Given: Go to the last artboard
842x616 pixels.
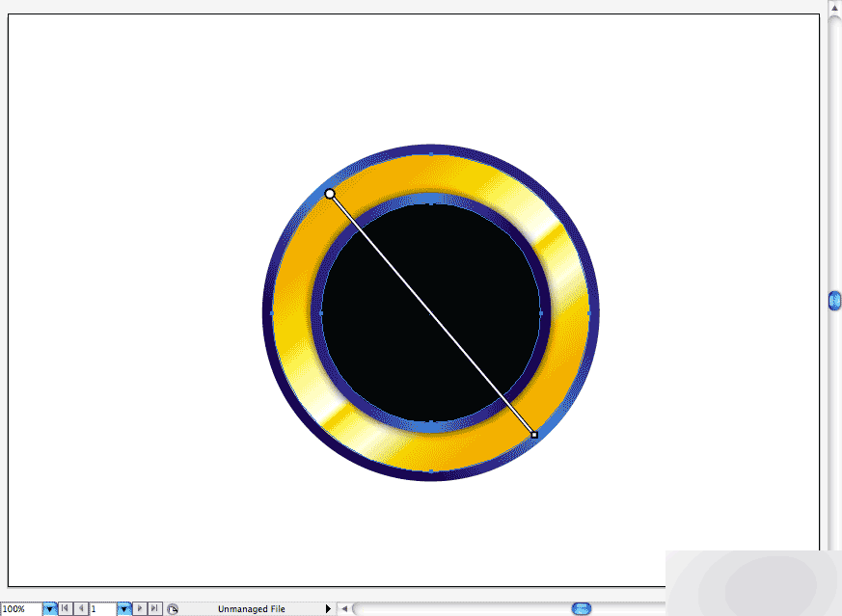Looking at the screenshot, I should coord(154,608).
